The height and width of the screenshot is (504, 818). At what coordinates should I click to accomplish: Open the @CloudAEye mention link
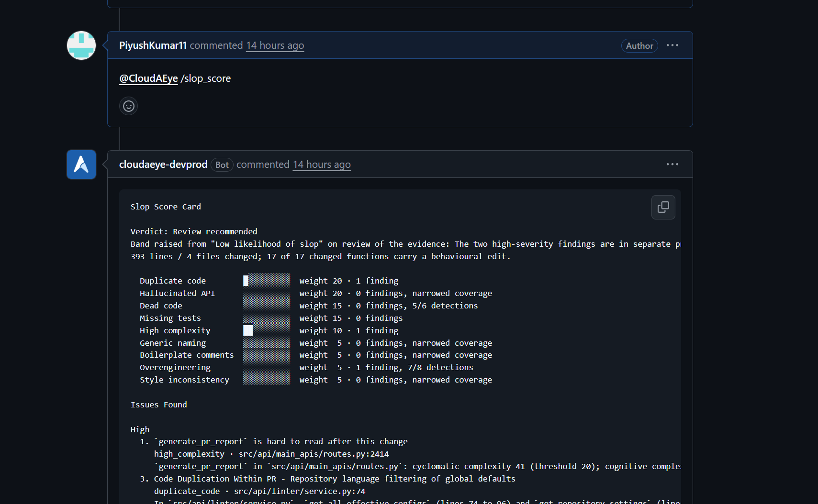(148, 78)
